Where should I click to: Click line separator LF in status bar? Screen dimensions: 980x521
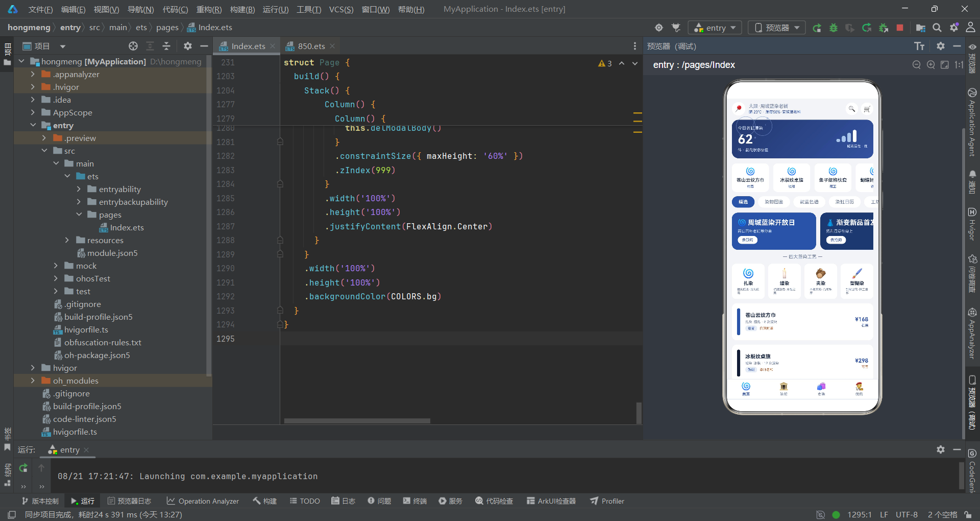click(884, 515)
